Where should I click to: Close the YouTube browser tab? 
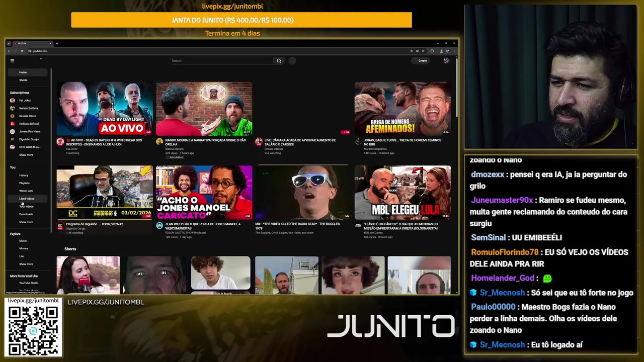click(x=50, y=43)
